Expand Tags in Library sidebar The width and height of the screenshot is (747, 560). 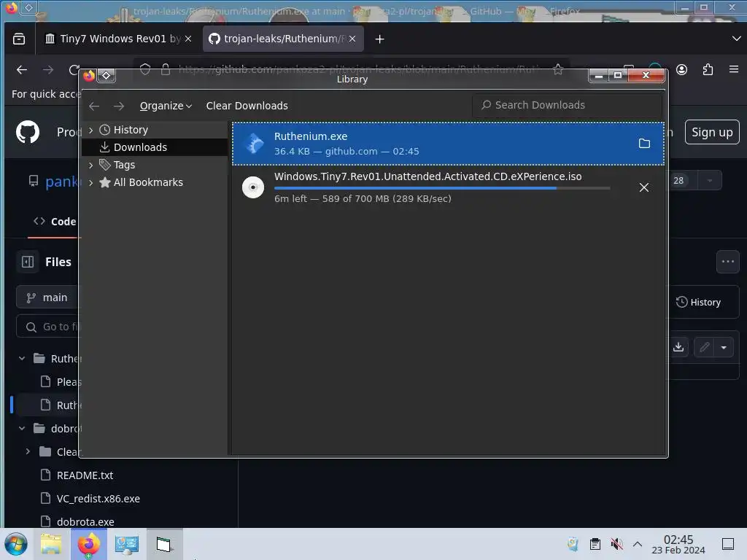91,165
